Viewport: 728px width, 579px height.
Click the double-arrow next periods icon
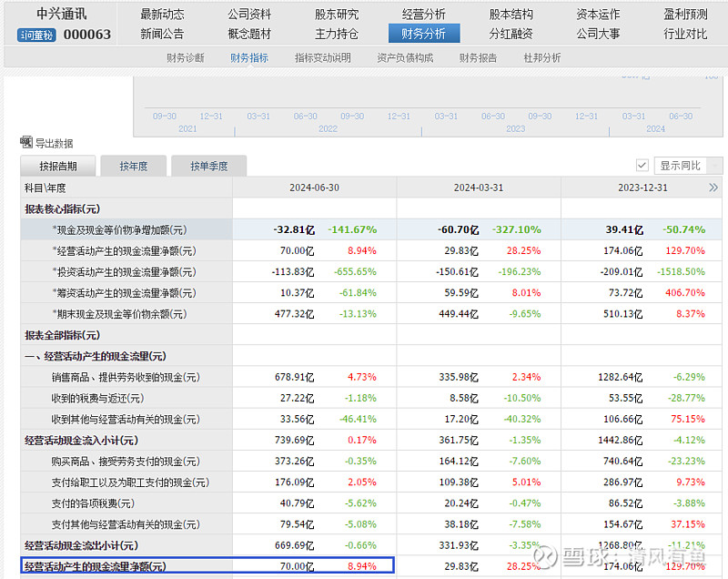click(x=713, y=188)
